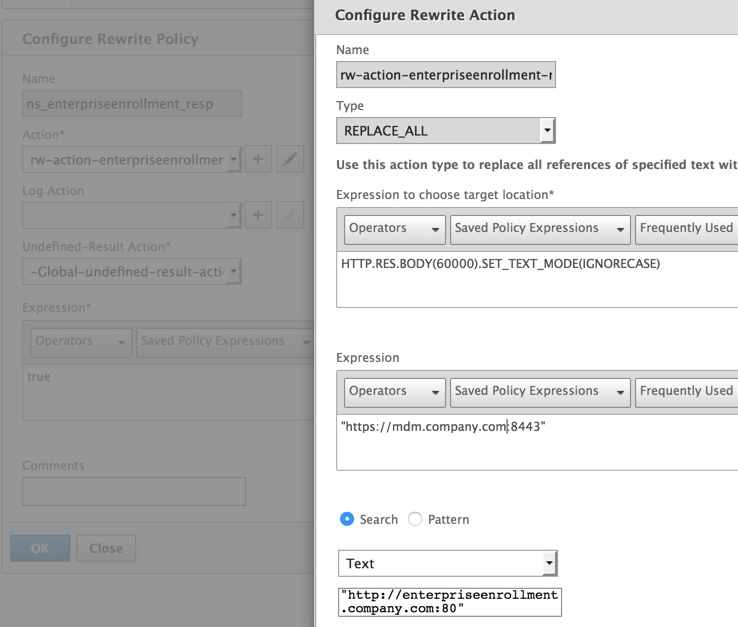
Task: Open Operators dropdown for target location expression
Action: [x=395, y=229]
